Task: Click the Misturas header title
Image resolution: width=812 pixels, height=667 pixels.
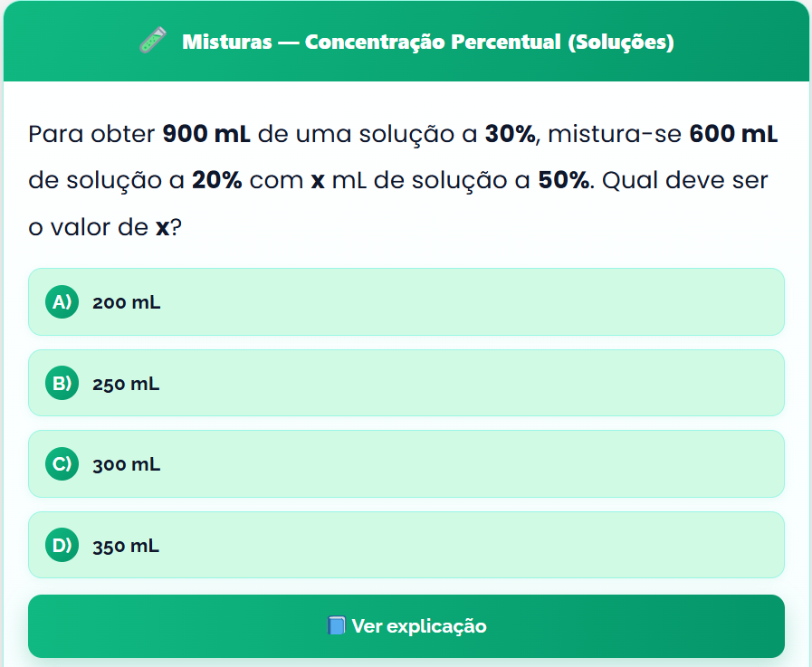Action: [x=226, y=43]
